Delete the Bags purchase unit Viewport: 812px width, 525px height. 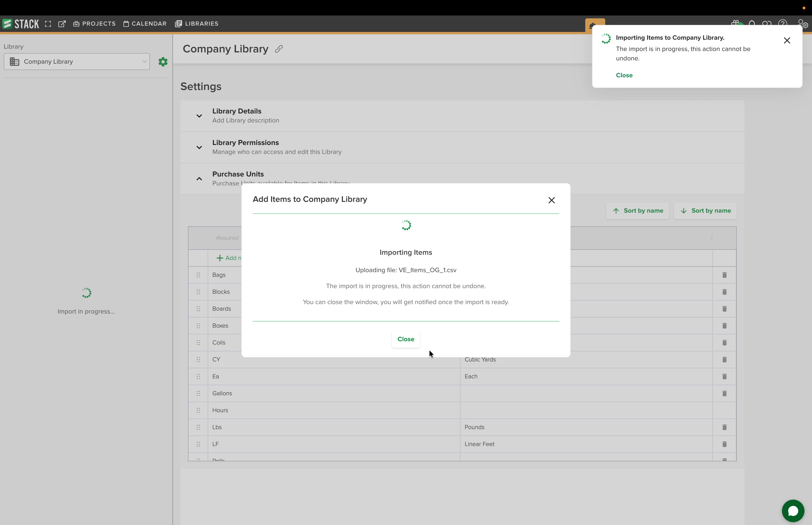point(724,275)
